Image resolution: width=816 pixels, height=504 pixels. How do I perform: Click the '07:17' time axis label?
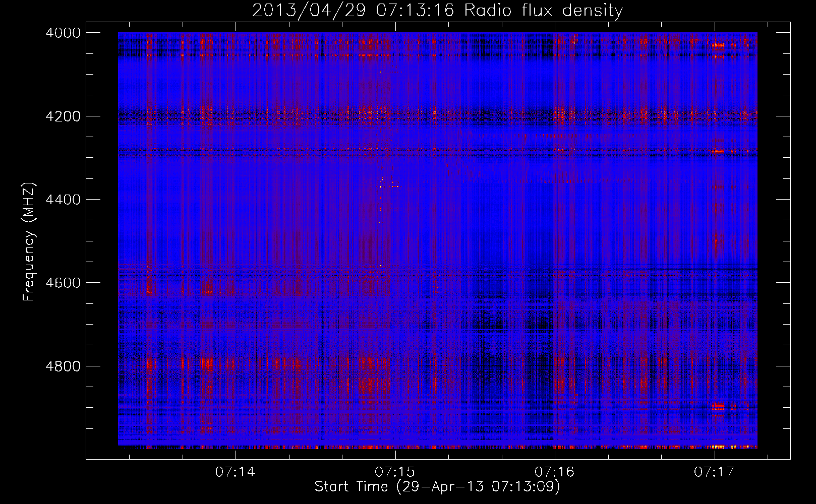(714, 472)
